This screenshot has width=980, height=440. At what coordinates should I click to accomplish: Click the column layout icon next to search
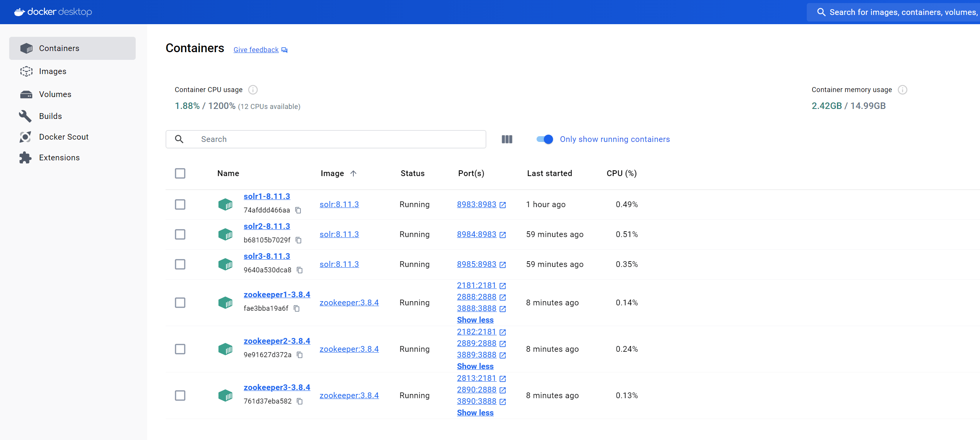pyautogui.click(x=507, y=139)
